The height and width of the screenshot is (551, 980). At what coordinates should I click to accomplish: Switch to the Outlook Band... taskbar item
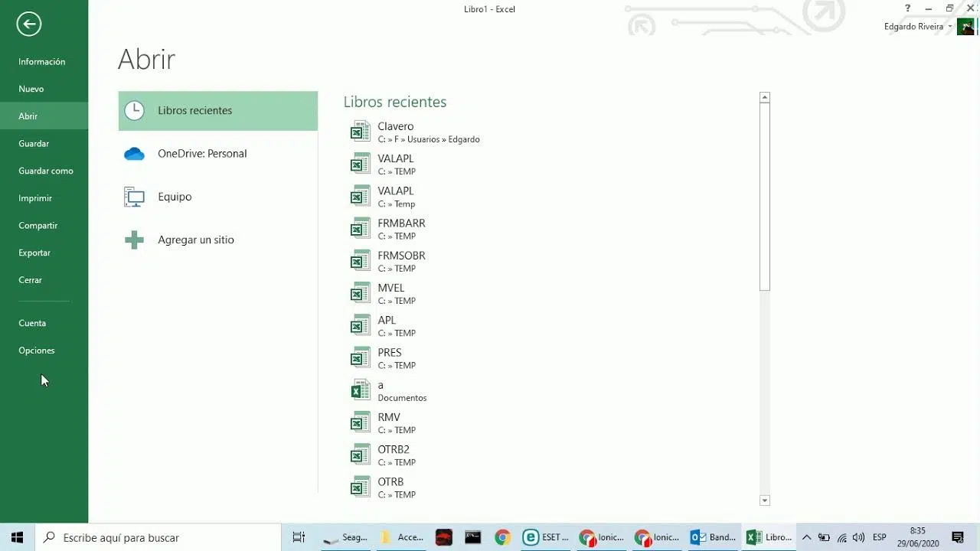714,537
